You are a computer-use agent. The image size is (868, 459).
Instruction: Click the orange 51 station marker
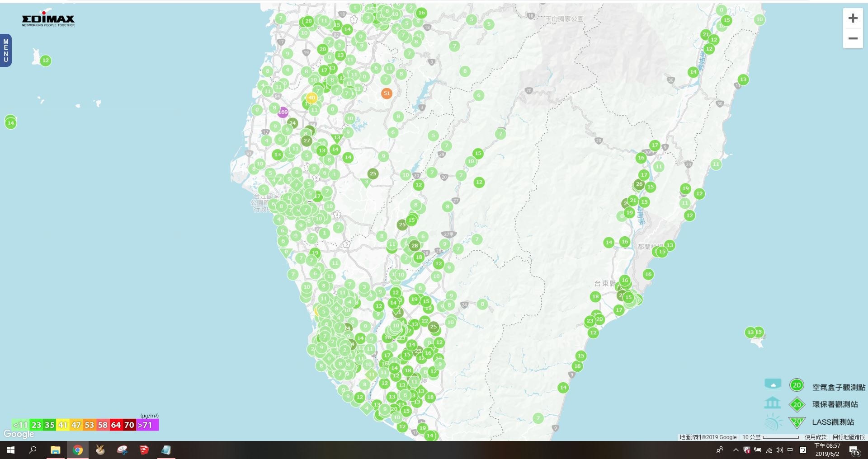[x=387, y=94]
